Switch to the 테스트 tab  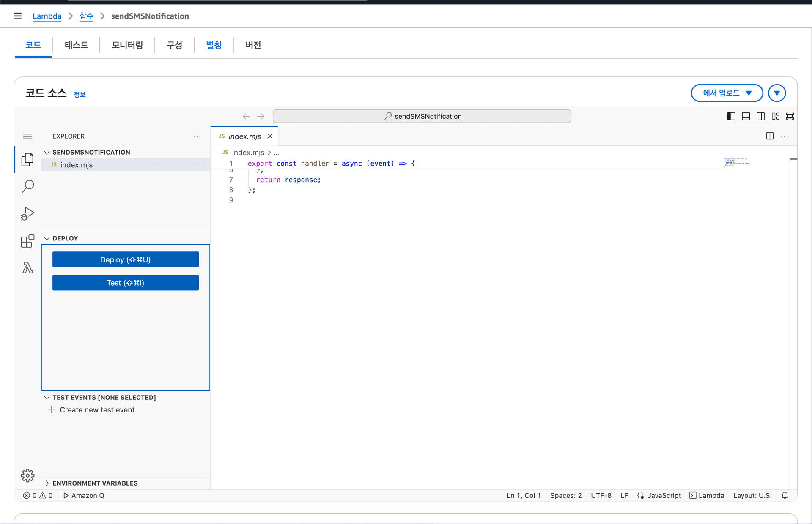[x=76, y=45]
